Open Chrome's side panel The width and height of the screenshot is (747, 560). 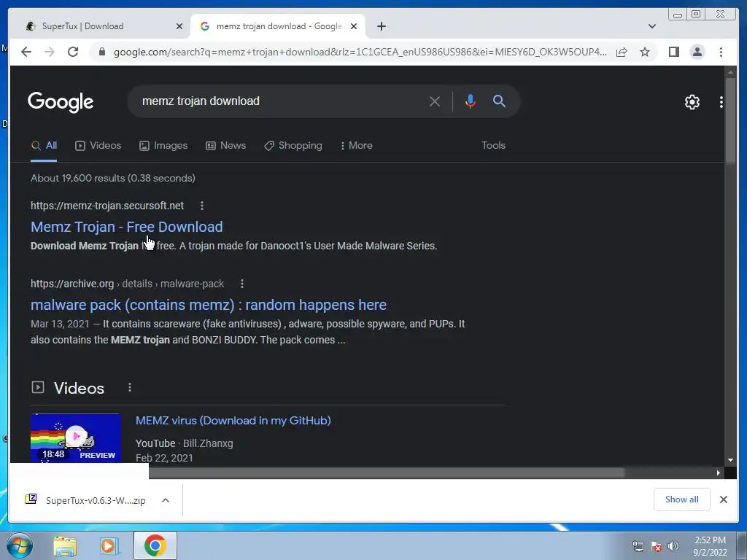(x=673, y=52)
